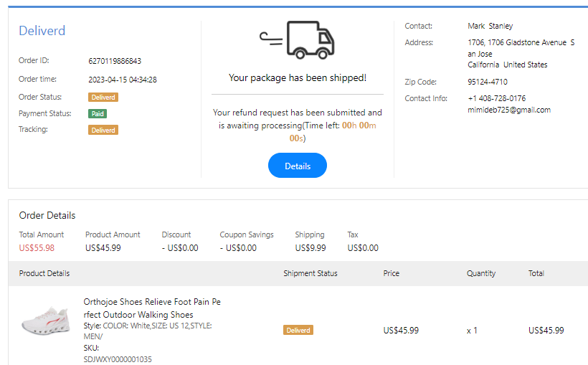Open the refund Details button

[298, 166]
